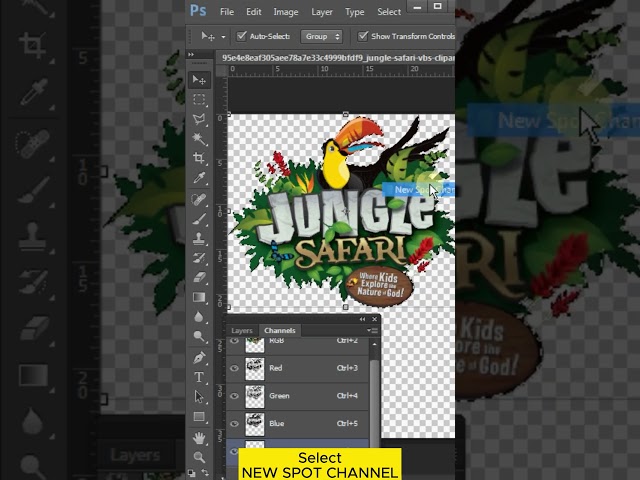Select the Blue channel row

(297, 424)
